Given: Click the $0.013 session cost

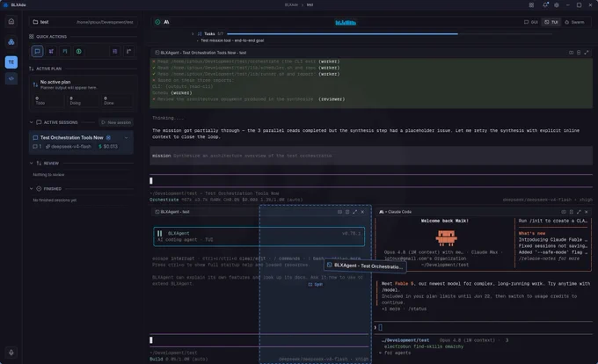Looking at the screenshot, I should [x=108, y=146].
